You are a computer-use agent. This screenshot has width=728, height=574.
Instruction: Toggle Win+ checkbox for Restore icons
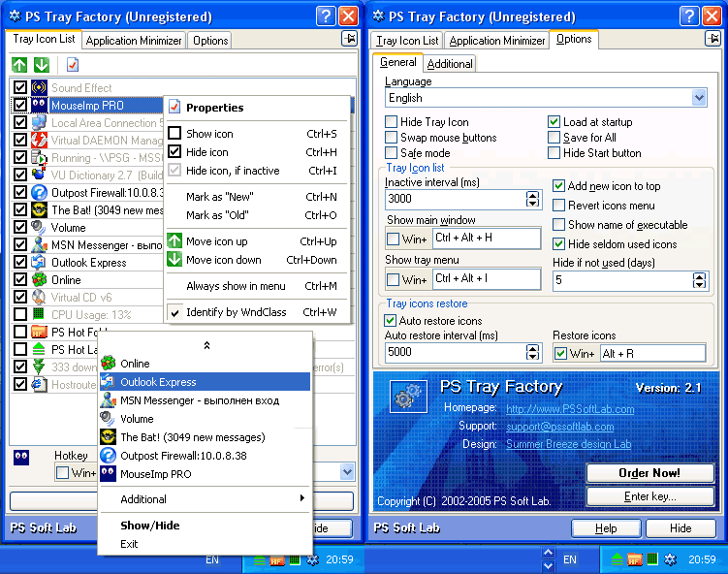[x=561, y=353]
